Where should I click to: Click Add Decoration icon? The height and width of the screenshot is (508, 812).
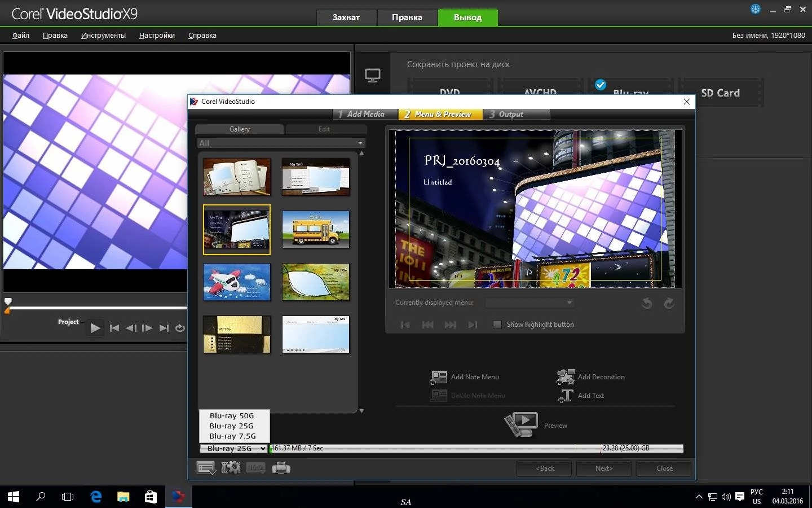coord(566,377)
